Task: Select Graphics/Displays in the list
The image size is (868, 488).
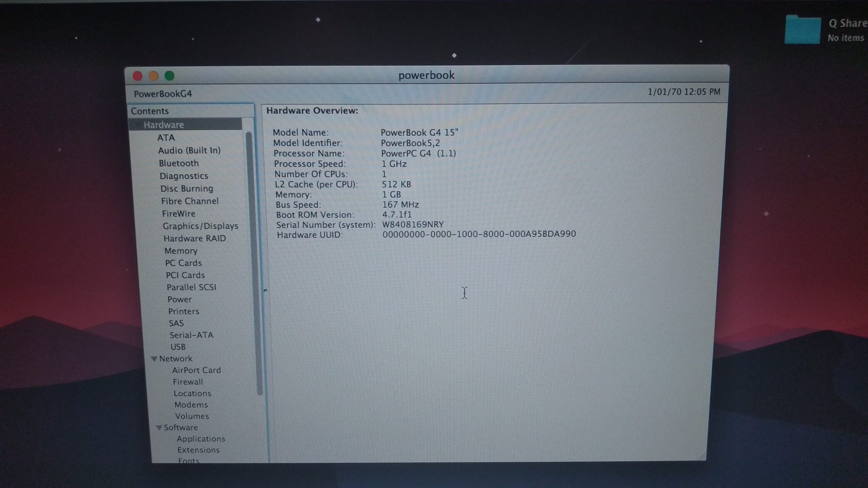Action: pyautogui.click(x=200, y=226)
